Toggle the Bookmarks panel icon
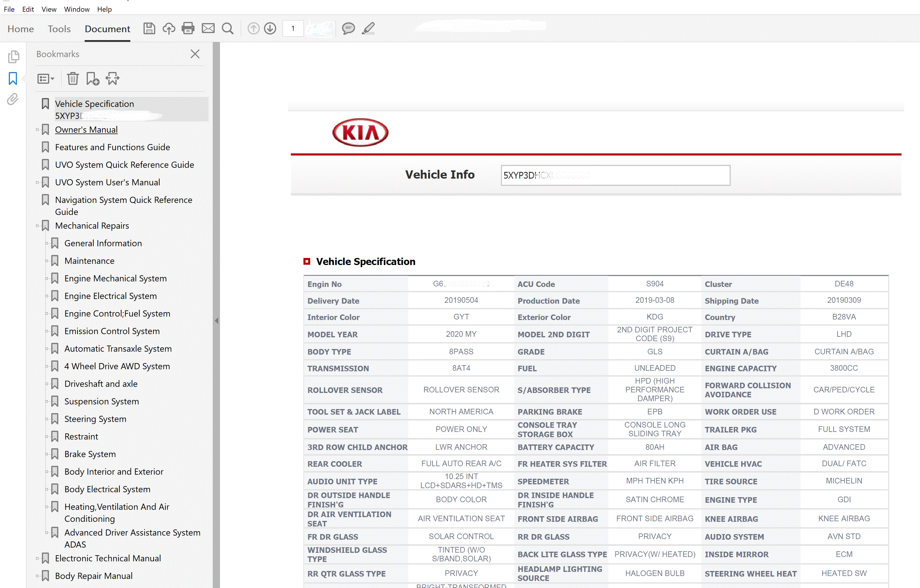The image size is (920, 588). (x=13, y=78)
